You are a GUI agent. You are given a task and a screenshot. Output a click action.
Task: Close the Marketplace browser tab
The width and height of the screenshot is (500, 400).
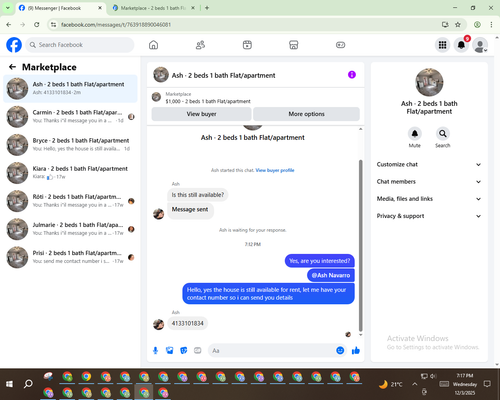click(x=193, y=8)
